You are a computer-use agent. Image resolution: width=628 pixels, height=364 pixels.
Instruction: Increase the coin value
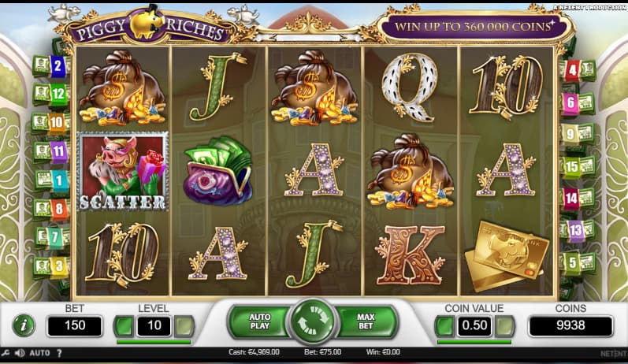504,326
